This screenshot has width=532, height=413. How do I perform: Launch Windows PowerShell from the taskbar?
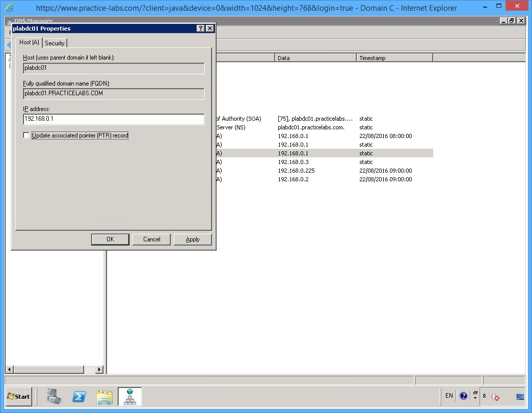click(x=79, y=396)
